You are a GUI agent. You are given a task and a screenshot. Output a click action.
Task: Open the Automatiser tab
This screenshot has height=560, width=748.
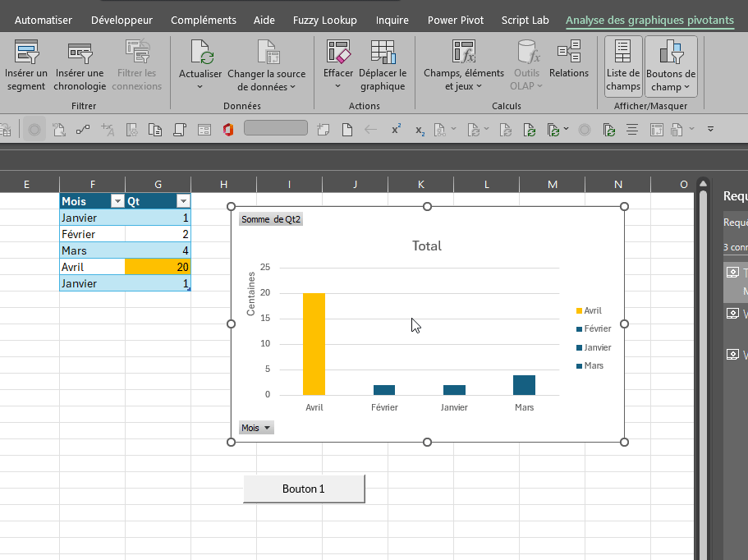pyautogui.click(x=44, y=20)
